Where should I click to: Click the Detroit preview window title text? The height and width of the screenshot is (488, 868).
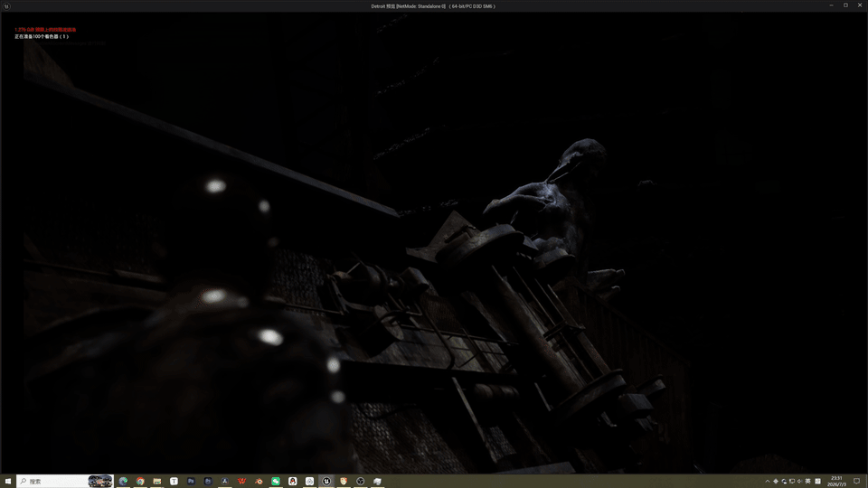point(433,6)
